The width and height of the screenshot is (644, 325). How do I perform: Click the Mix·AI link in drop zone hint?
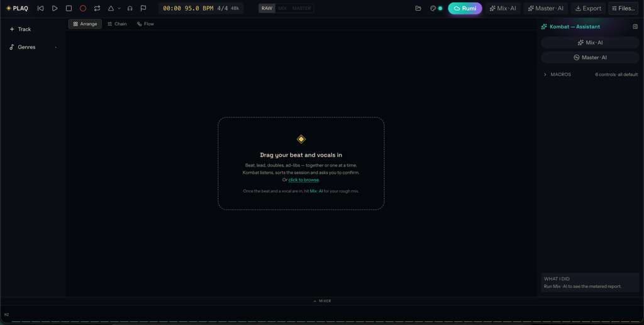click(x=316, y=191)
